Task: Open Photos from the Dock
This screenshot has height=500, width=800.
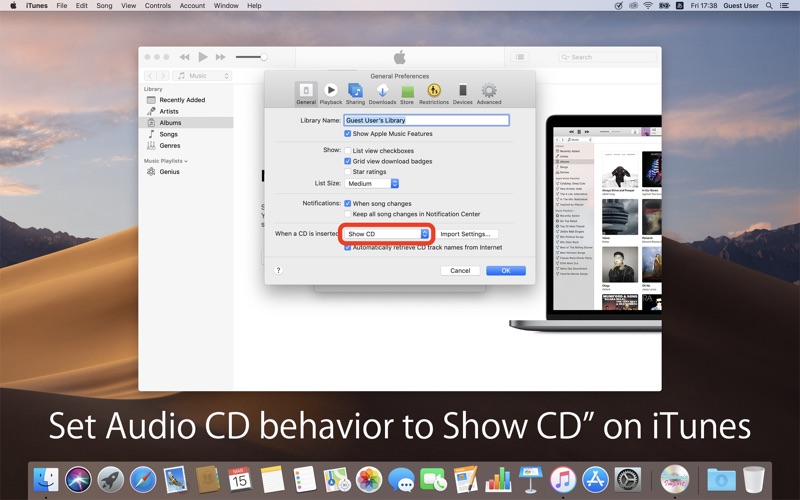Action: (x=368, y=480)
